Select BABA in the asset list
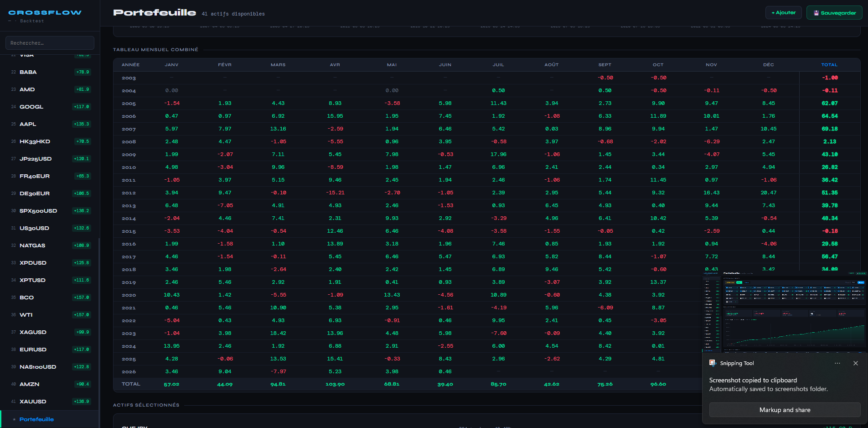Image resolution: width=868 pixels, height=428 pixels. point(50,72)
